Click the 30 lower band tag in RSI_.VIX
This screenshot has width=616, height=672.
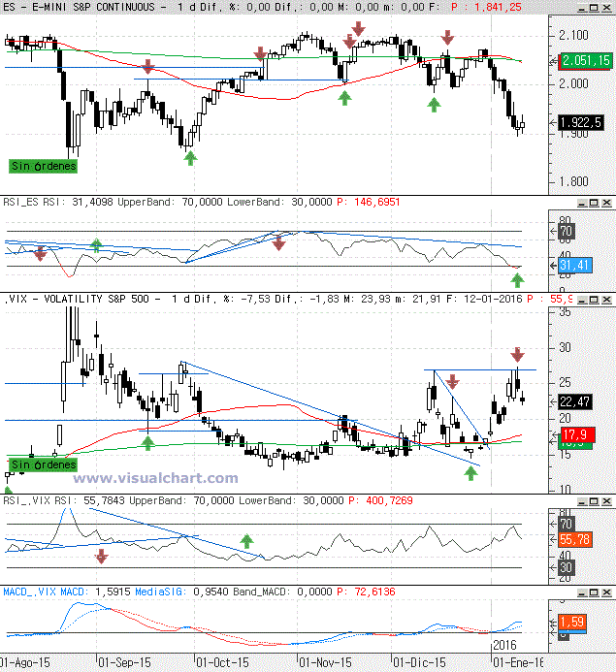(x=566, y=568)
